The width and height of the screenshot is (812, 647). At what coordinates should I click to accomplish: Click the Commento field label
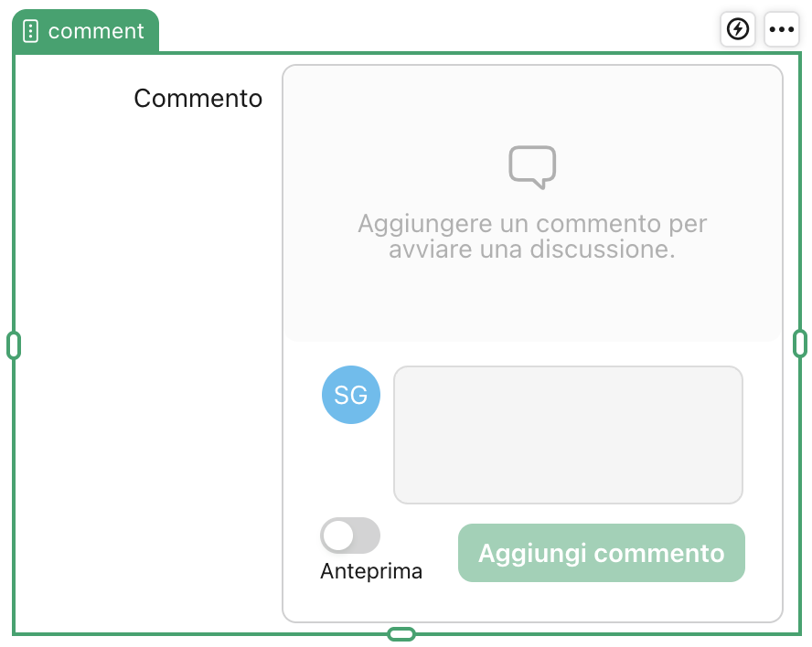click(x=198, y=98)
